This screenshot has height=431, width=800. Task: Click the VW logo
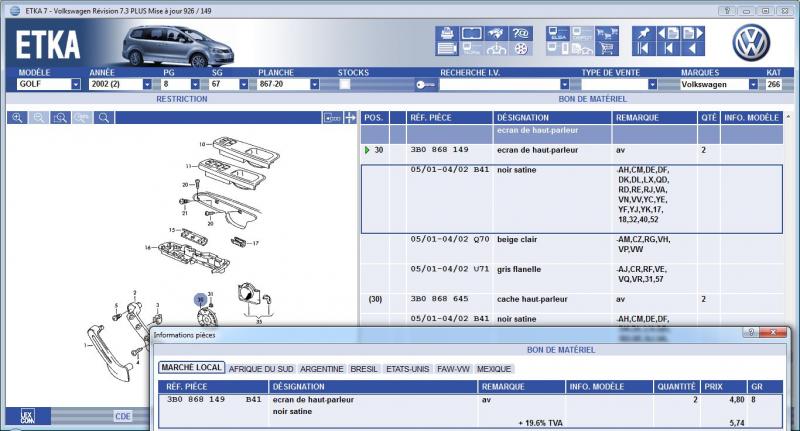point(751,43)
